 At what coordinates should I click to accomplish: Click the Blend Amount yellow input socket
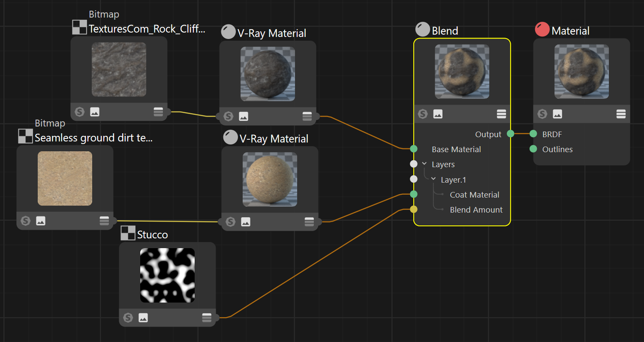click(413, 210)
